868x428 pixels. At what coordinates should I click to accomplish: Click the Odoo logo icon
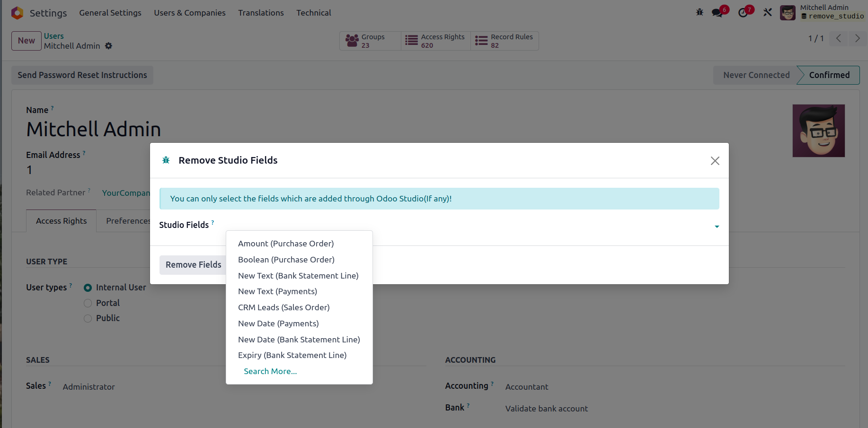tap(17, 13)
